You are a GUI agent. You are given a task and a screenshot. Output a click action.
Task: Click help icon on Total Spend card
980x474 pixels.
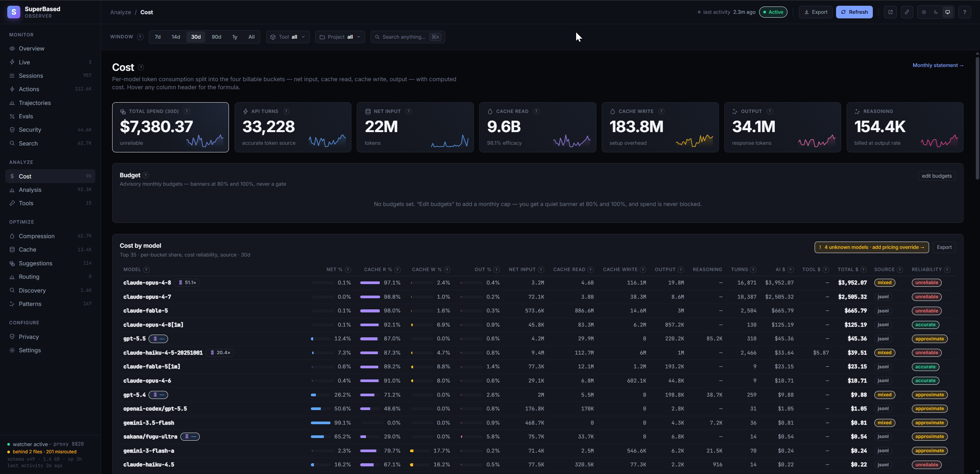(187, 111)
